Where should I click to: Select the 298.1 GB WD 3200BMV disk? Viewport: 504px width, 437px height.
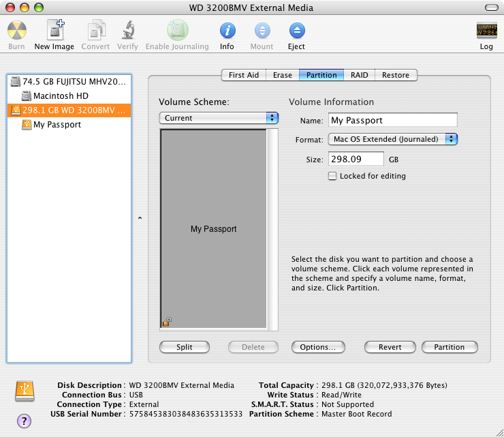click(69, 110)
